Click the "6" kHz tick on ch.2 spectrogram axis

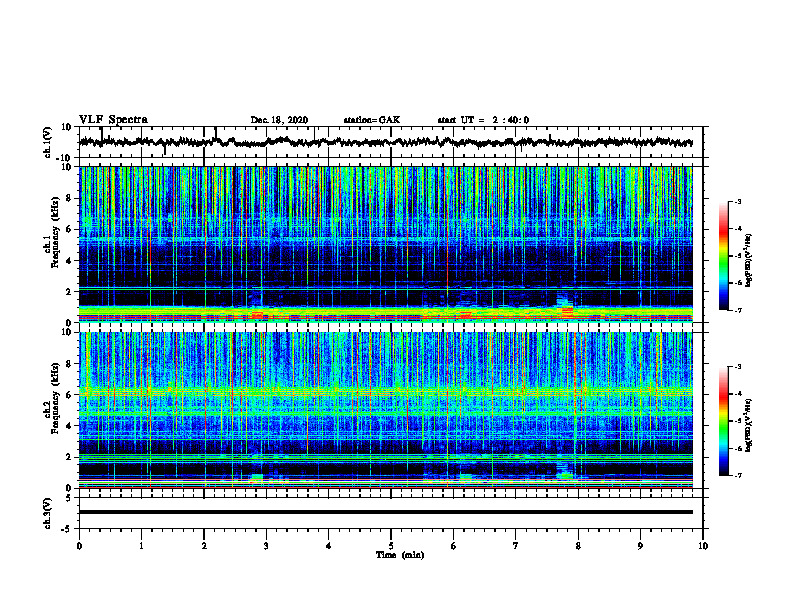tap(69, 395)
